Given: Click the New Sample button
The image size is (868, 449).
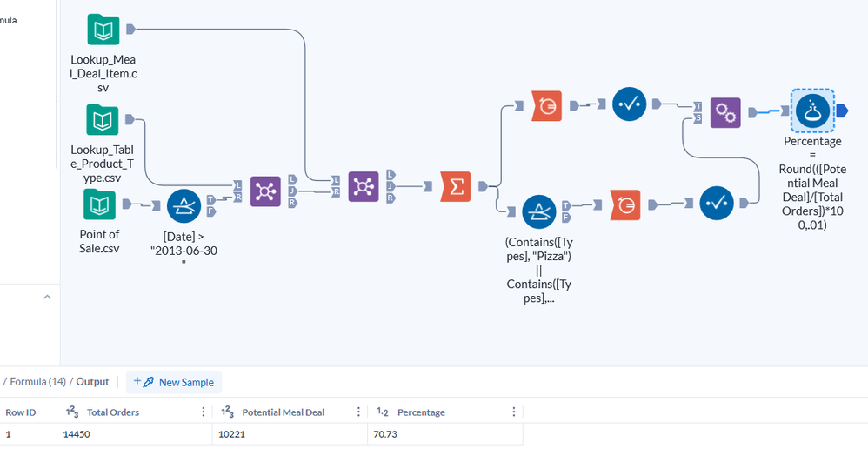Looking at the screenshot, I should coord(174,382).
